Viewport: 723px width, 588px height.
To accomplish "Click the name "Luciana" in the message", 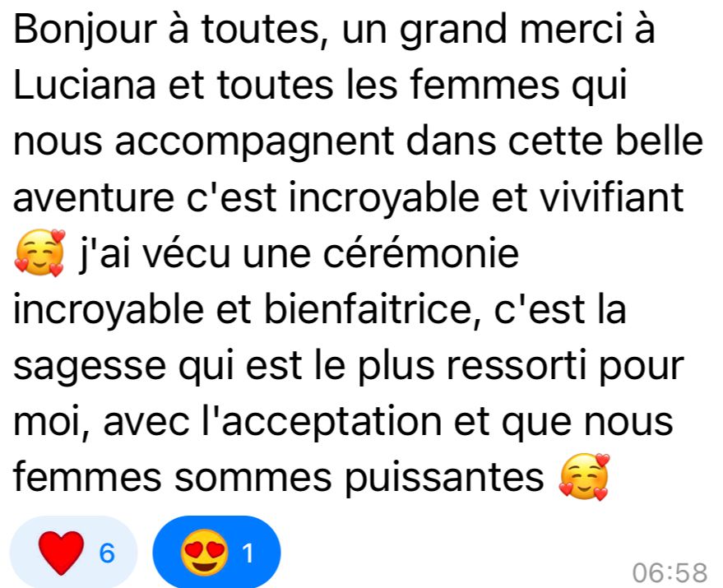I will [85, 85].
